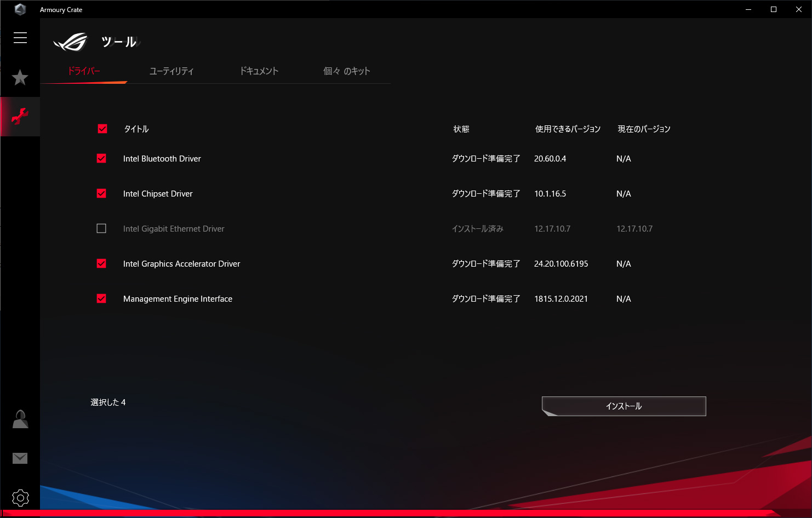
Task: Click the 状態 column header
Action: tap(461, 129)
